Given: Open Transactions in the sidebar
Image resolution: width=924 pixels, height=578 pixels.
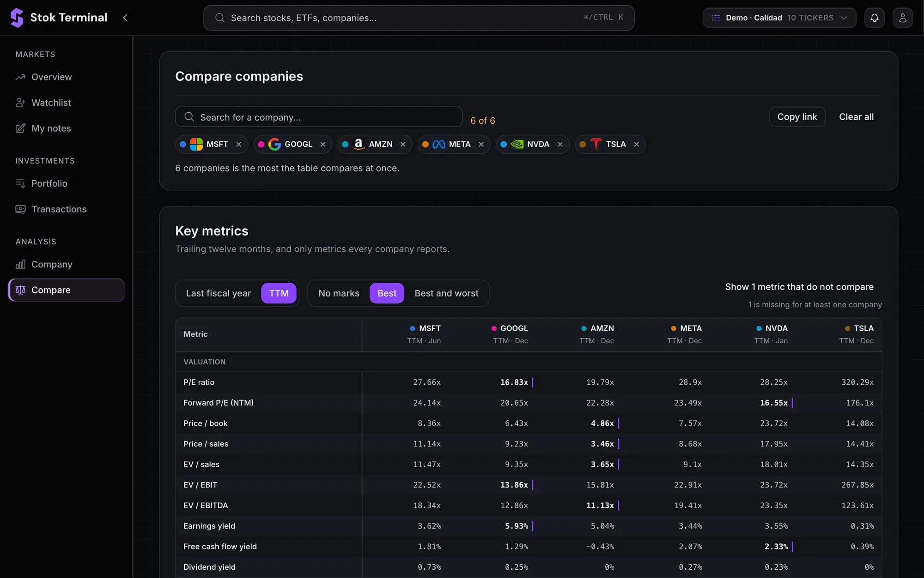Looking at the screenshot, I should 66,209.
